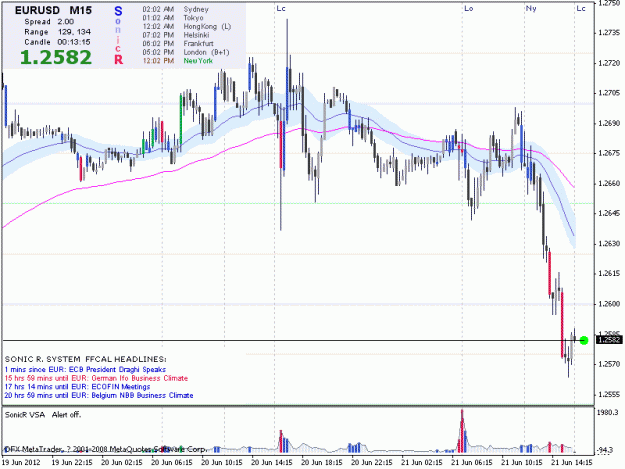Click the 1.2555 price axis label
The height and width of the screenshot is (469, 625).
pos(609,394)
